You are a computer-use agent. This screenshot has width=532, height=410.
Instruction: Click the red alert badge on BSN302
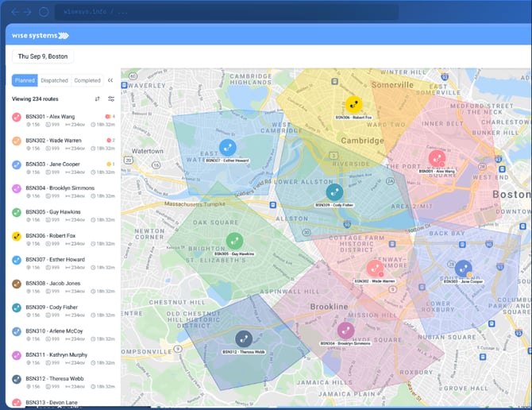tap(108, 141)
